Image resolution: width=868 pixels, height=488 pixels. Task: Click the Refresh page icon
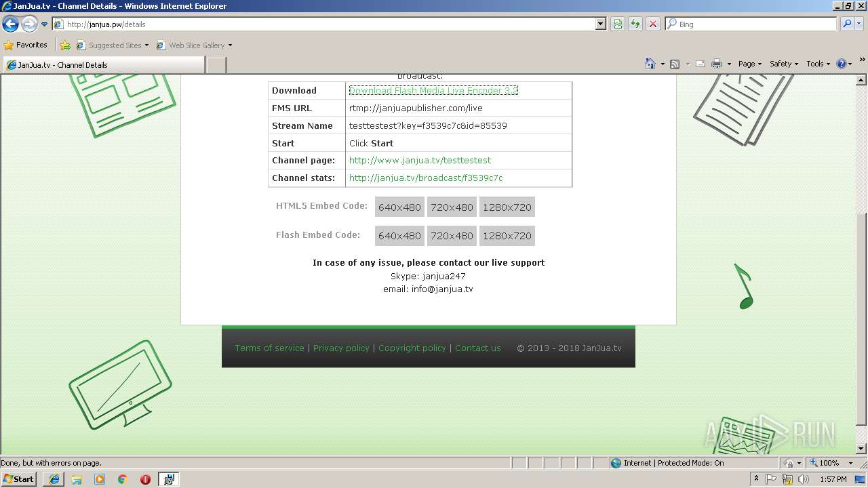pyautogui.click(x=635, y=24)
